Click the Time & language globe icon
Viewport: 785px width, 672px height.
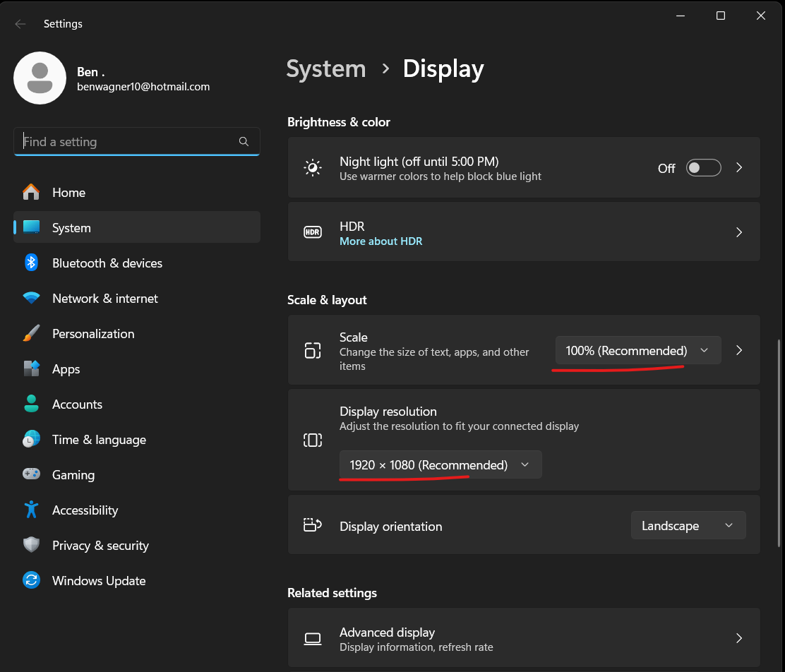31,439
